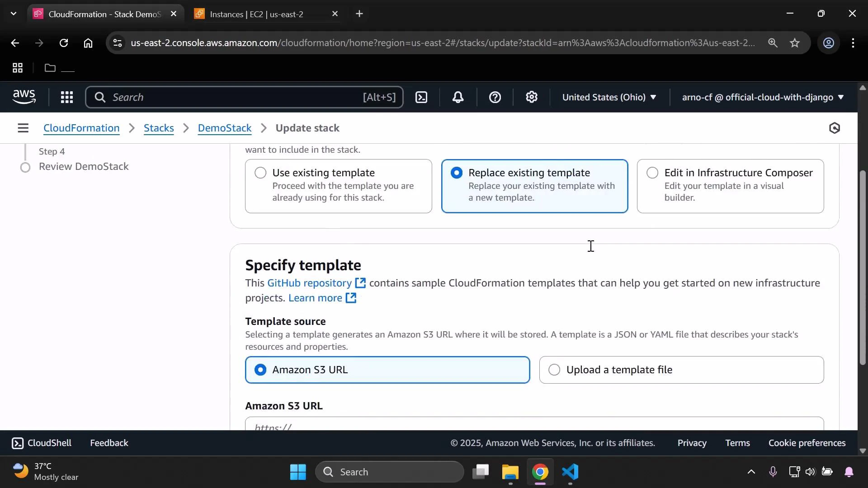The height and width of the screenshot is (488, 868).
Task: Select Replace existing template option
Action: (x=534, y=186)
